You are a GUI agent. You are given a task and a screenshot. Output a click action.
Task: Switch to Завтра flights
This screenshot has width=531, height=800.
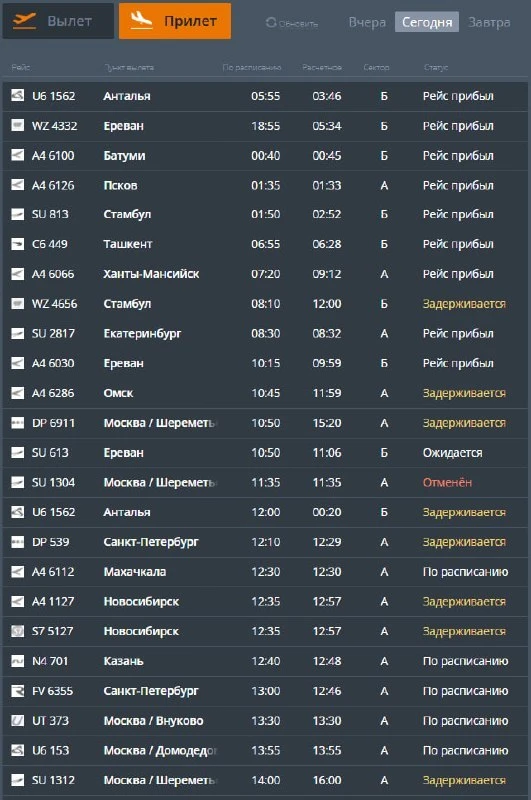click(489, 22)
